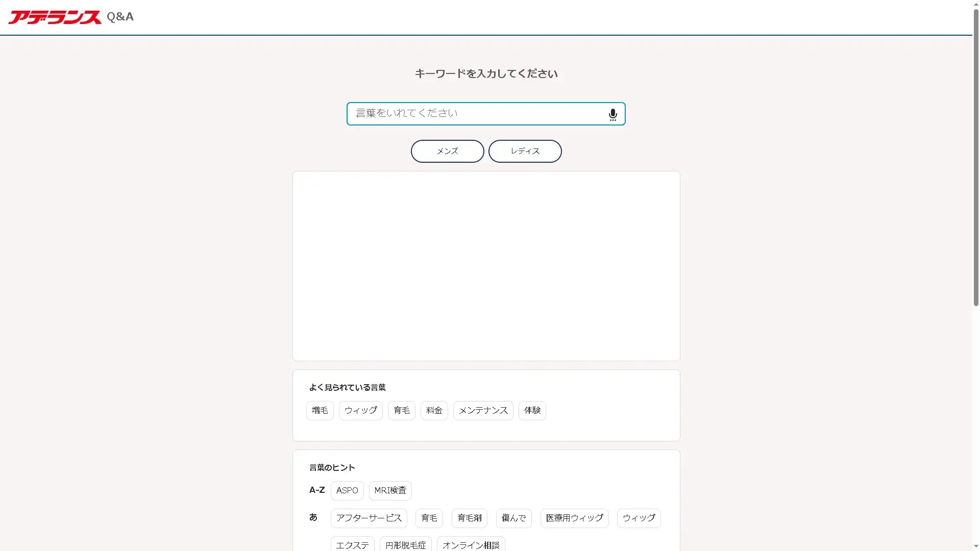The height and width of the screenshot is (551, 980).
Task: Choose the 育毛剤 hint tag
Action: (469, 518)
